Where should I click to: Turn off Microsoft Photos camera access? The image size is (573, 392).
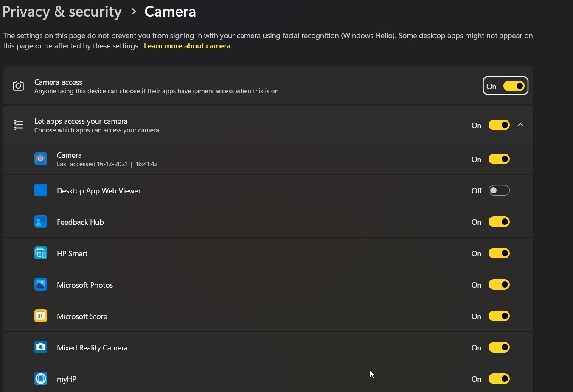click(499, 284)
